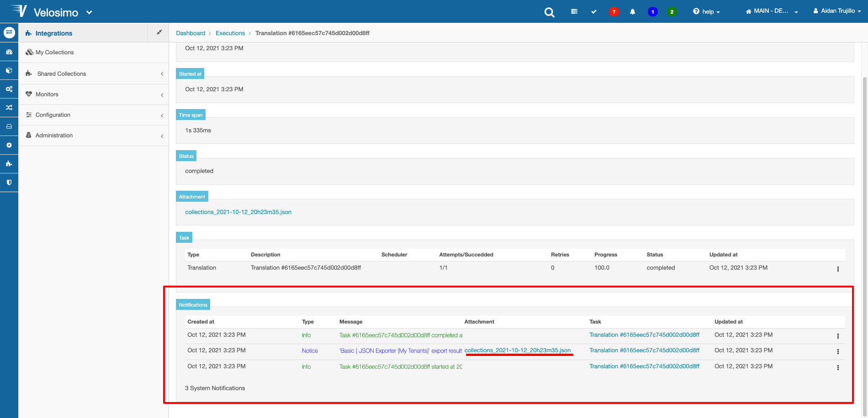Click the JSON Exporter export result message
Screen dimensions: 868x418
click(401, 351)
